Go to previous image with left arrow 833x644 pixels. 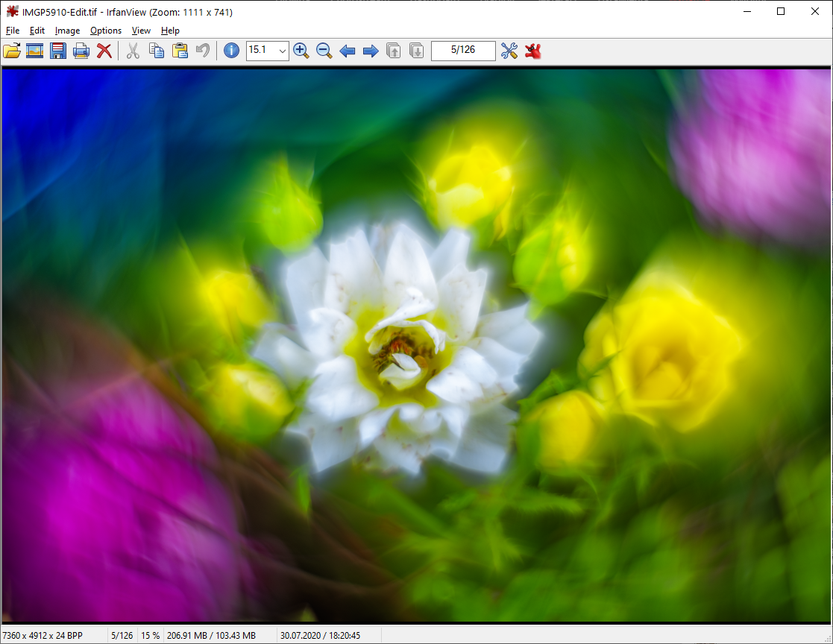click(x=347, y=51)
